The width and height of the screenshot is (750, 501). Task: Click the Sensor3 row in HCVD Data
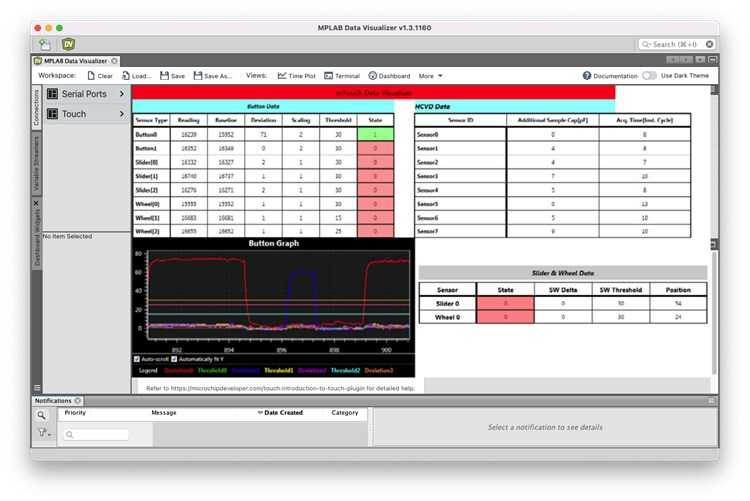[552, 176]
